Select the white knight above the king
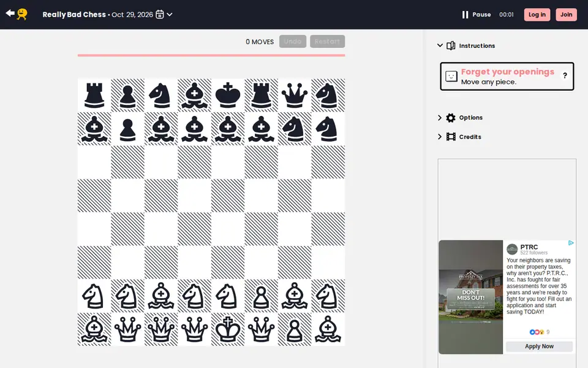This screenshot has width=588, height=368. coord(228,296)
